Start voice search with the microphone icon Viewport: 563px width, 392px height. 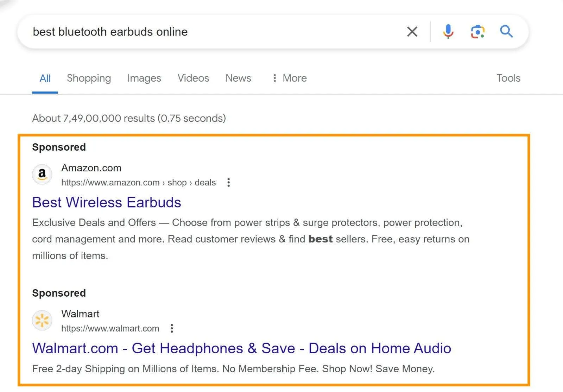pos(448,32)
